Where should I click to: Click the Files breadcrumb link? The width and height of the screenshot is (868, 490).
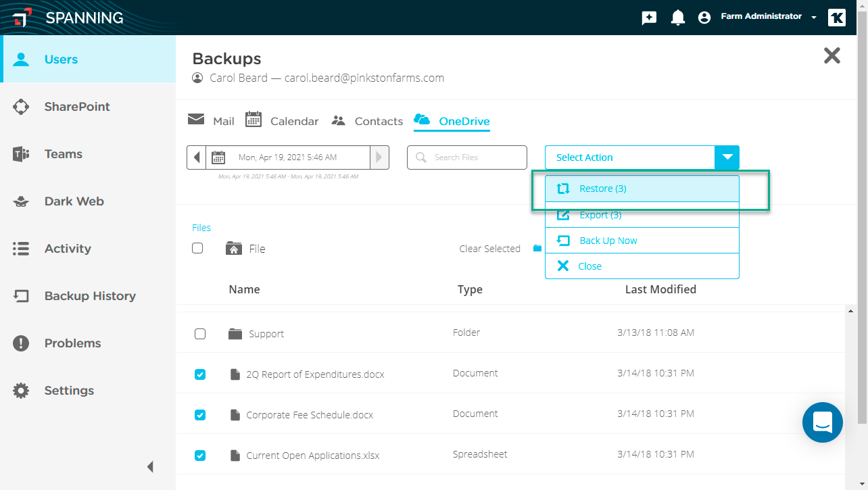coord(201,228)
